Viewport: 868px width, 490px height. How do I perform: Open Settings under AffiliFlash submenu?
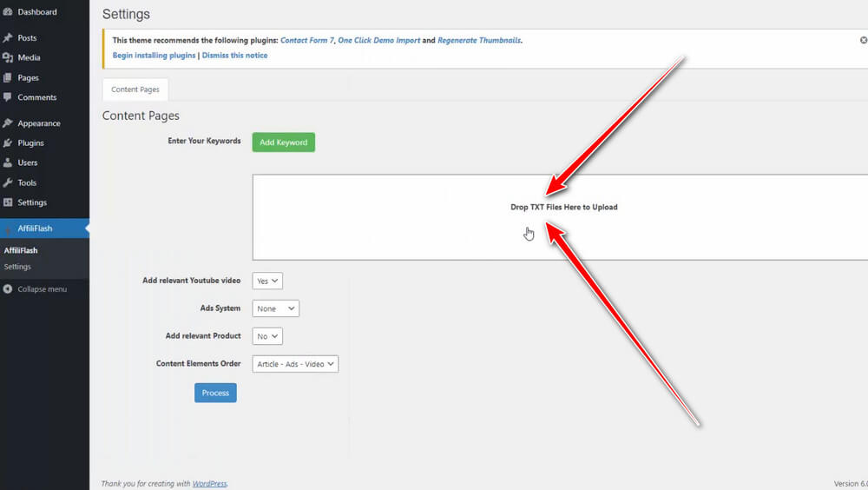(x=17, y=267)
